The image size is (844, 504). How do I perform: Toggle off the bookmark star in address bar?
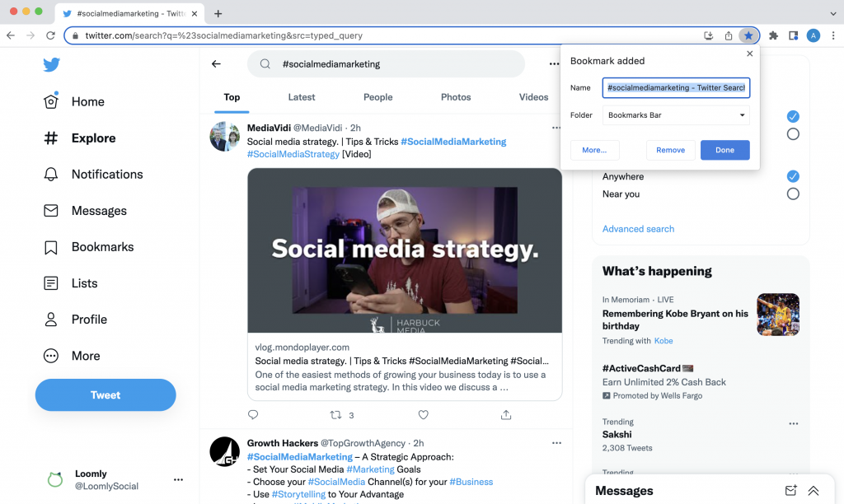pos(748,35)
